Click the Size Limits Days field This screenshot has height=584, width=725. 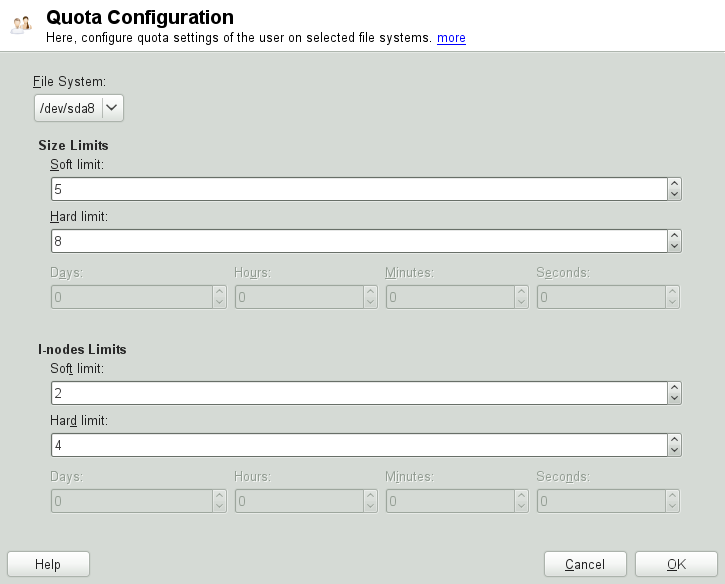pos(130,297)
